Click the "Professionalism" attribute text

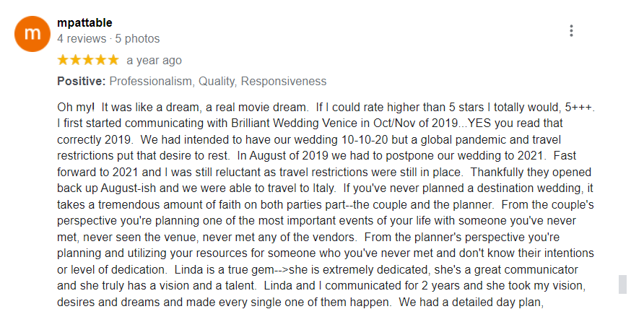coord(150,82)
